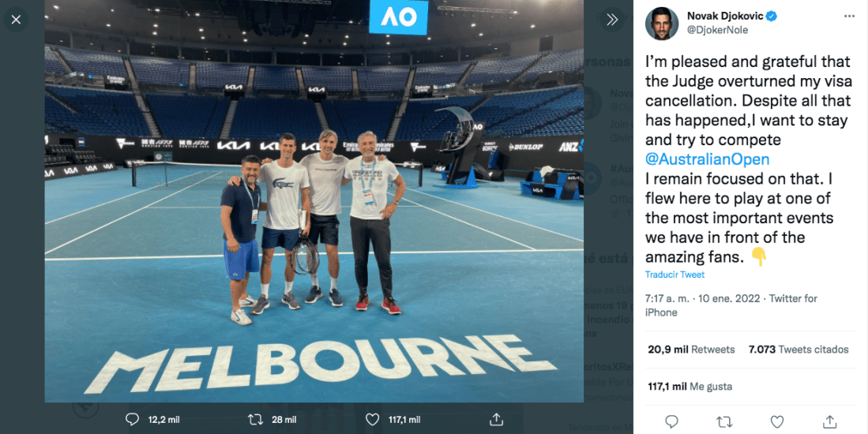Like the photo via heart showing 117,1 mil
The width and height of the screenshot is (868, 434).
(x=373, y=420)
